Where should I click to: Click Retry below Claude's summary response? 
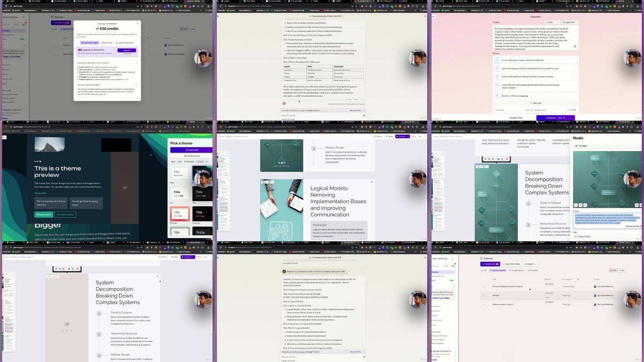(x=356, y=99)
